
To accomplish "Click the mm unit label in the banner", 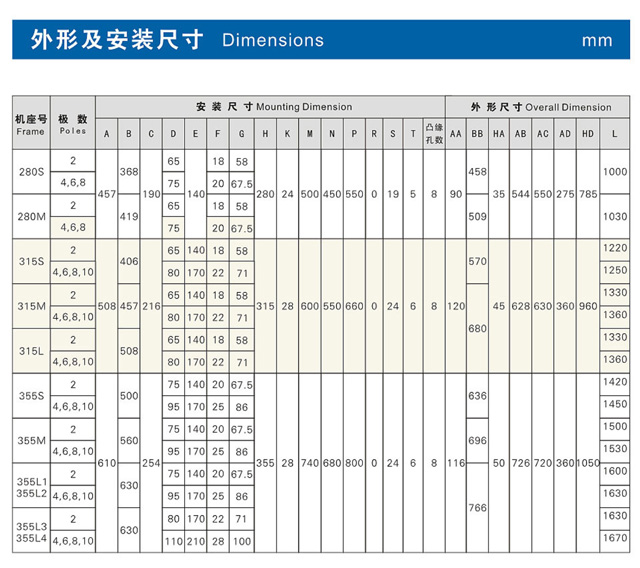I will [596, 41].
